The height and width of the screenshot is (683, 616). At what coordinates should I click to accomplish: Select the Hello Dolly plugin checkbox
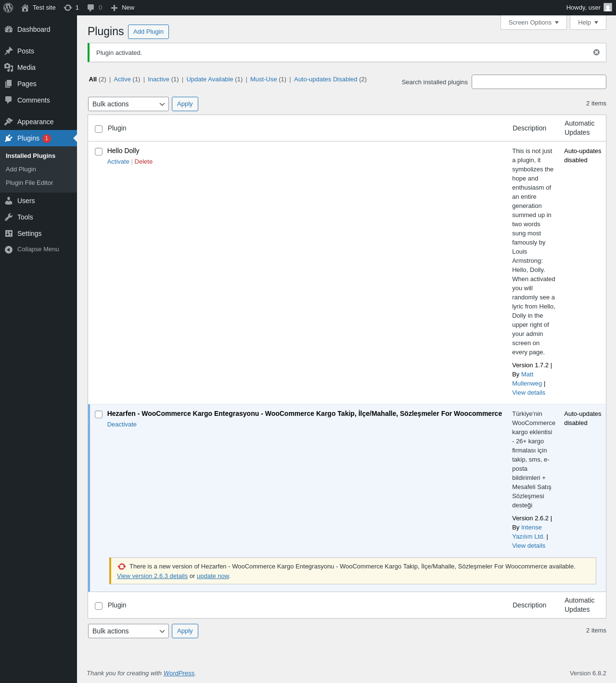(x=99, y=152)
